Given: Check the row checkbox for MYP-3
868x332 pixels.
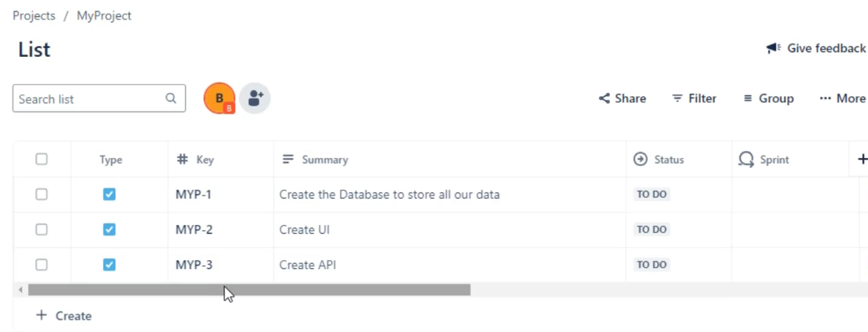Looking at the screenshot, I should (x=41, y=265).
